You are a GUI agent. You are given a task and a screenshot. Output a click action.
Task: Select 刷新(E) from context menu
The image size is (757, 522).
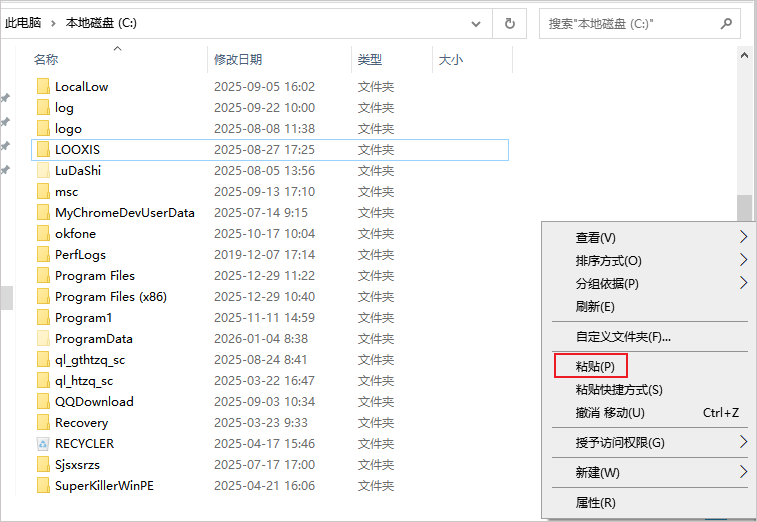click(650, 307)
